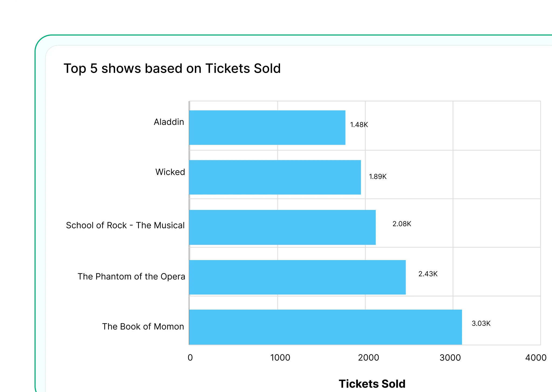Select The Book of Momon label
Screen dimensions: 552x392
click(143, 327)
